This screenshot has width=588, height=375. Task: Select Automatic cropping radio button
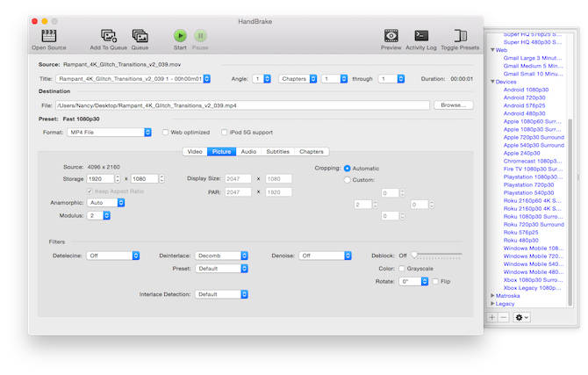[348, 169]
